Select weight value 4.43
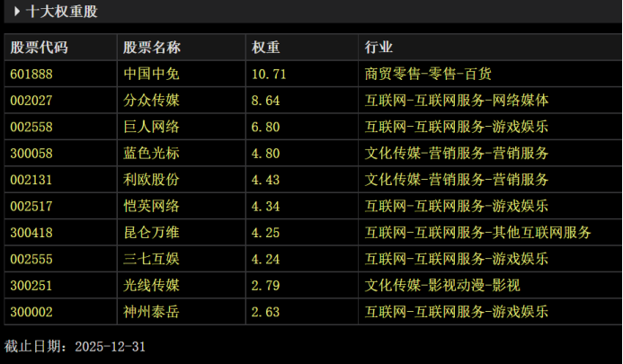This screenshot has width=623, height=364. tap(265, 180)
